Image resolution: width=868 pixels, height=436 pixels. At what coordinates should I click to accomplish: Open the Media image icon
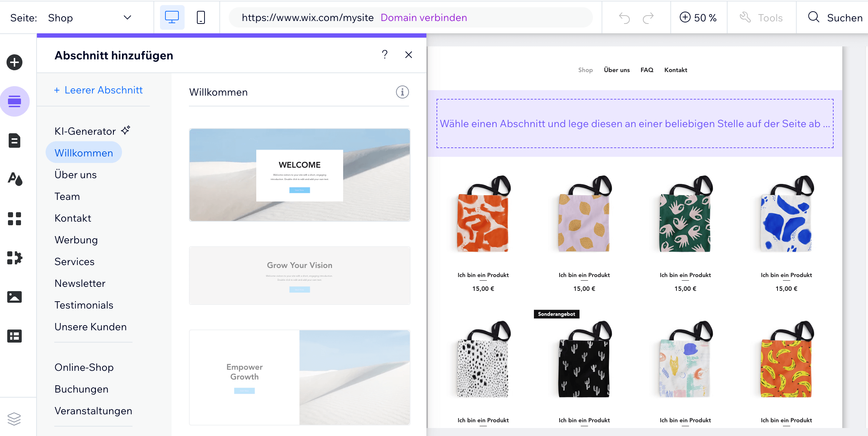pos(14,297)
